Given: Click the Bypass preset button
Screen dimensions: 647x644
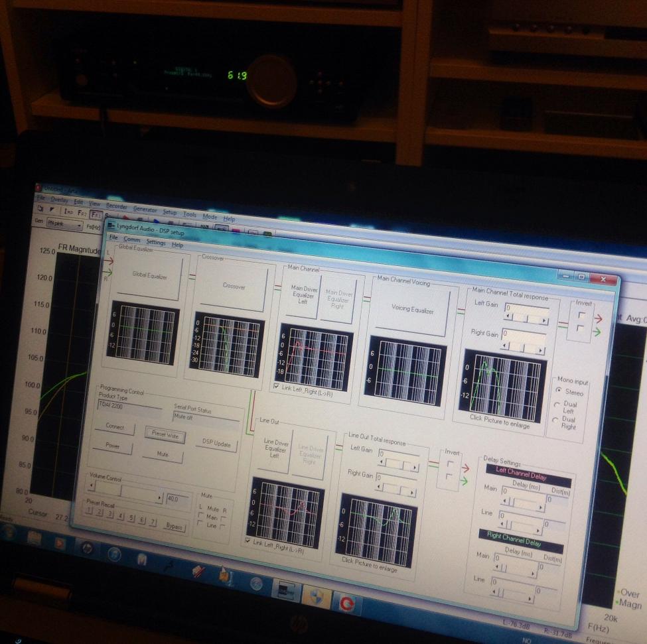Looking at the screenshot, I should tap(174, 526).
